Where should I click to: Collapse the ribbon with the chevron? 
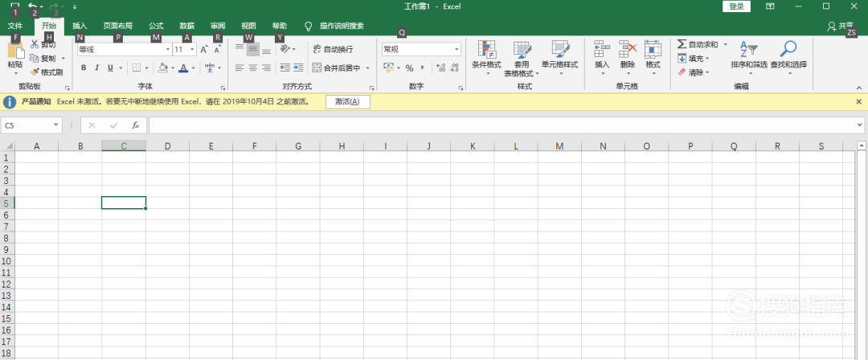coord(859,88)
